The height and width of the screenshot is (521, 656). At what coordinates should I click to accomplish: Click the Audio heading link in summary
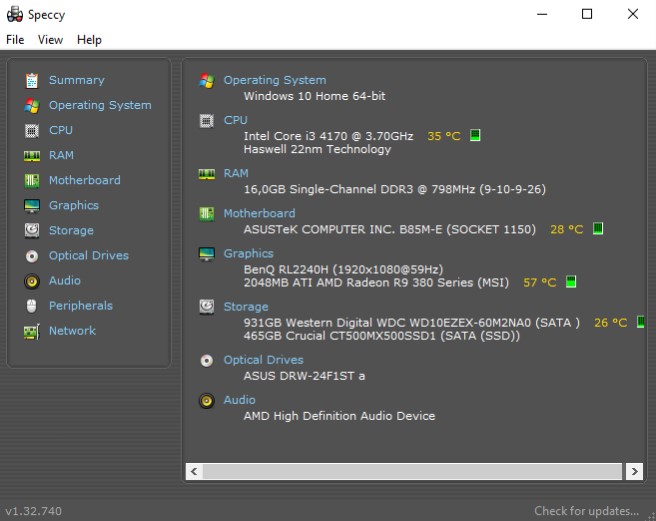point(239,400)
